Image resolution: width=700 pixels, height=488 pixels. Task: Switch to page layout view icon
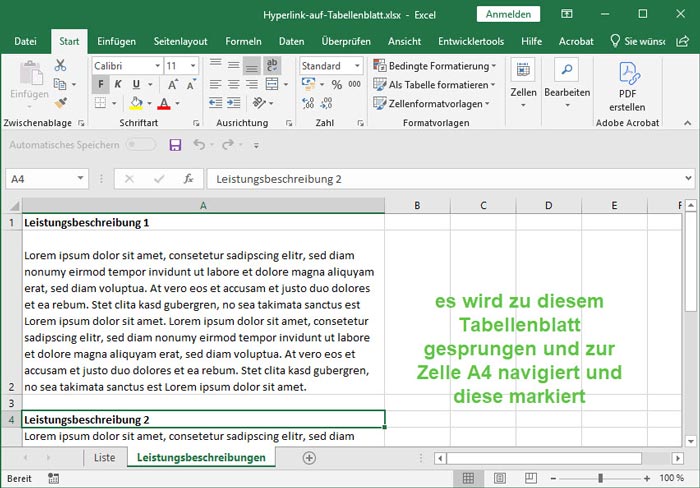point(500,478)
